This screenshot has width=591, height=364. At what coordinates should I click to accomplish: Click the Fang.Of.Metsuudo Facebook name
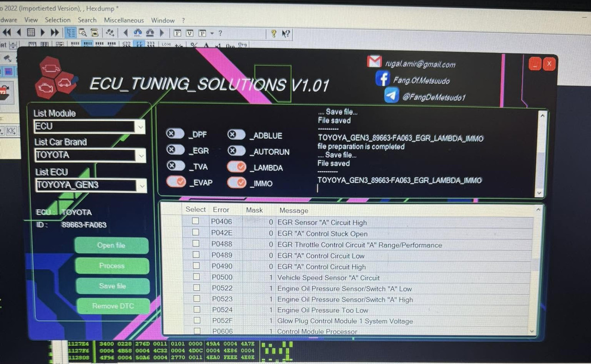pyautogui.click(x=421, y=81)
